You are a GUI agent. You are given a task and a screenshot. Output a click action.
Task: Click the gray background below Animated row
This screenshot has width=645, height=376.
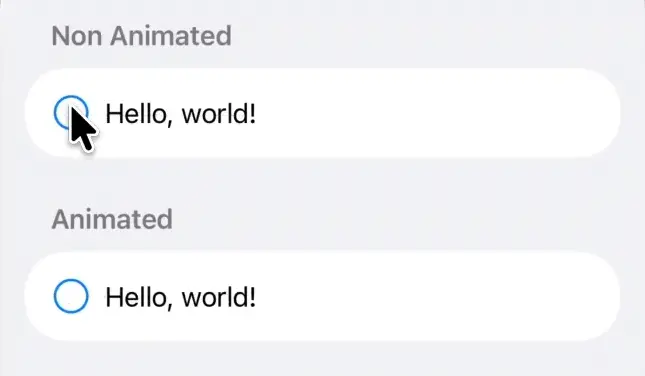[322, 360]
